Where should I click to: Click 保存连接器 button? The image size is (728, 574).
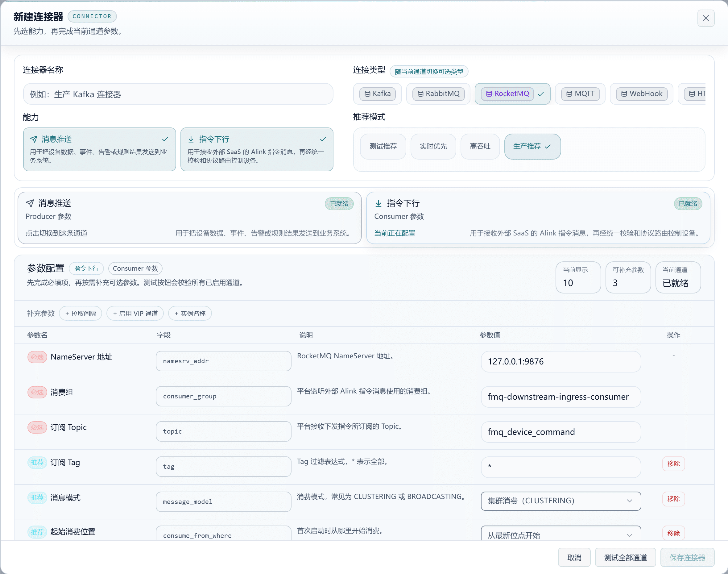tap(687, 558)
